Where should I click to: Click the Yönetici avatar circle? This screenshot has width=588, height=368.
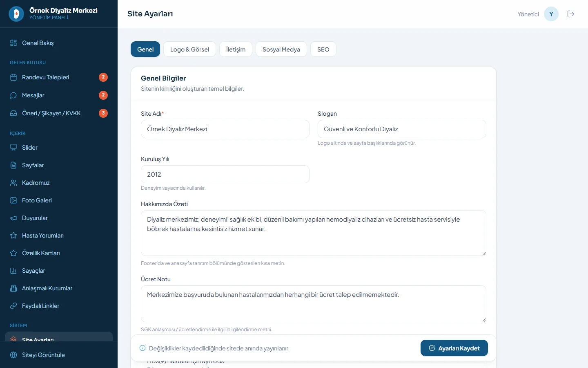[551, 14]
